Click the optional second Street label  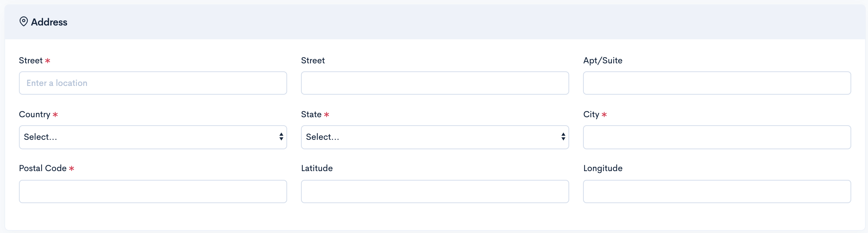click(313, 60)
